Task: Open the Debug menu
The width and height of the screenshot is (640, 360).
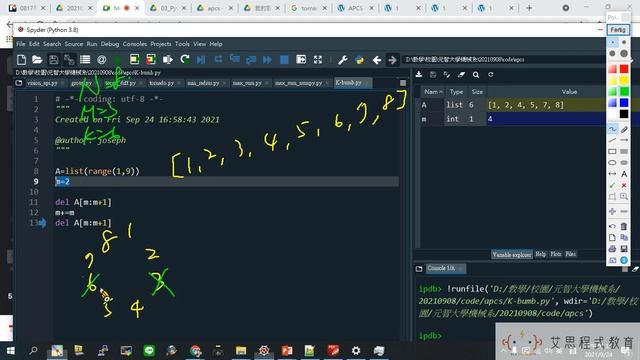Action: tap(110, 44)
